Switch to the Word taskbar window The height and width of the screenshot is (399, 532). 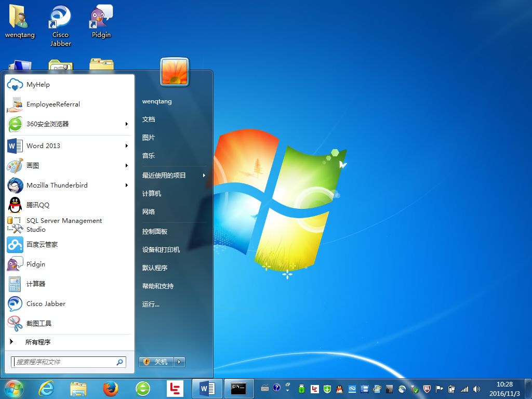[207, 389]
